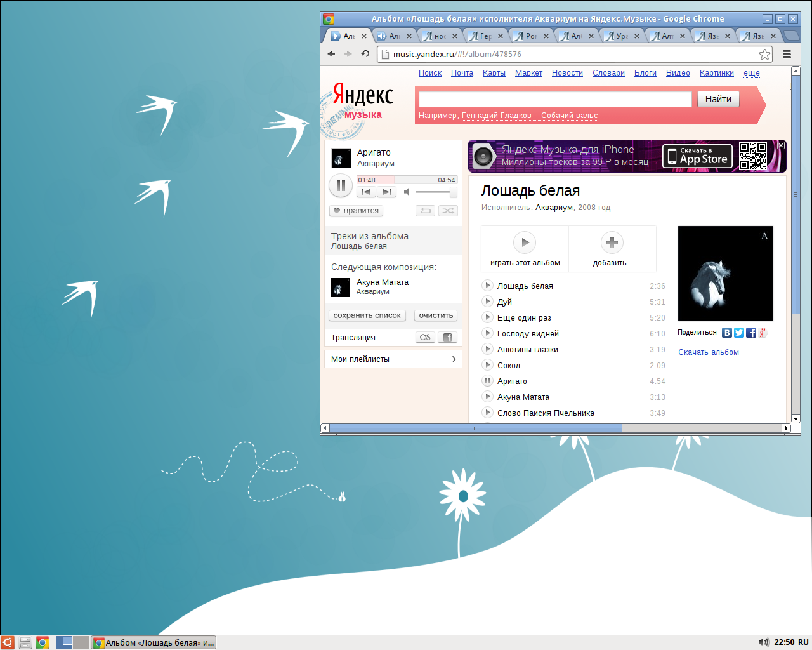Viewport: 812px width, 650px height.
Task: Share album on Facebook
Action: point(751,333)
